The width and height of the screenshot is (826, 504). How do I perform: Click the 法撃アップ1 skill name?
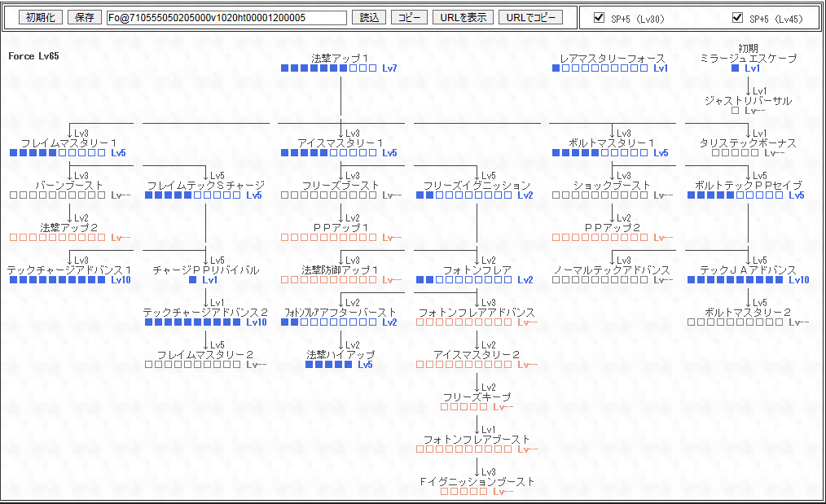[340, 58]
